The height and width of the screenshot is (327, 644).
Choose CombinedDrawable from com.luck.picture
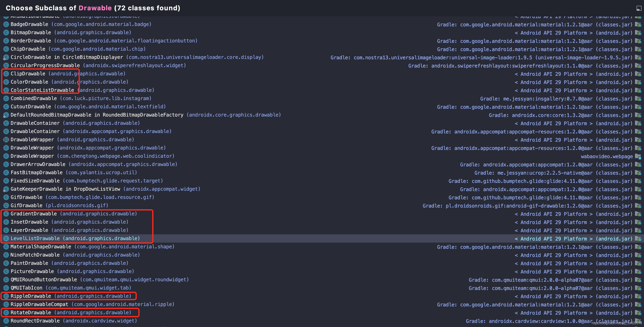pyautogui.click(x=322, y=99)
